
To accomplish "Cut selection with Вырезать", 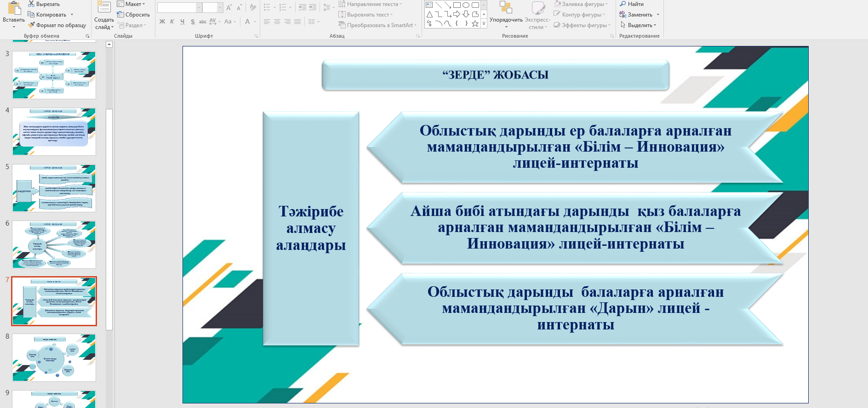I will click(x=44, y=4).
